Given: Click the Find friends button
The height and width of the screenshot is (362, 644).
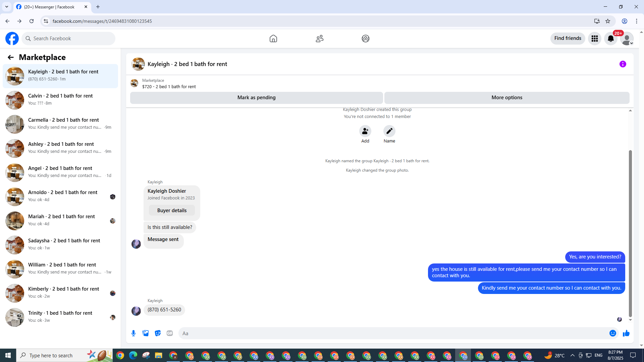Looking at the screenshot, I should tap(568, 39).
